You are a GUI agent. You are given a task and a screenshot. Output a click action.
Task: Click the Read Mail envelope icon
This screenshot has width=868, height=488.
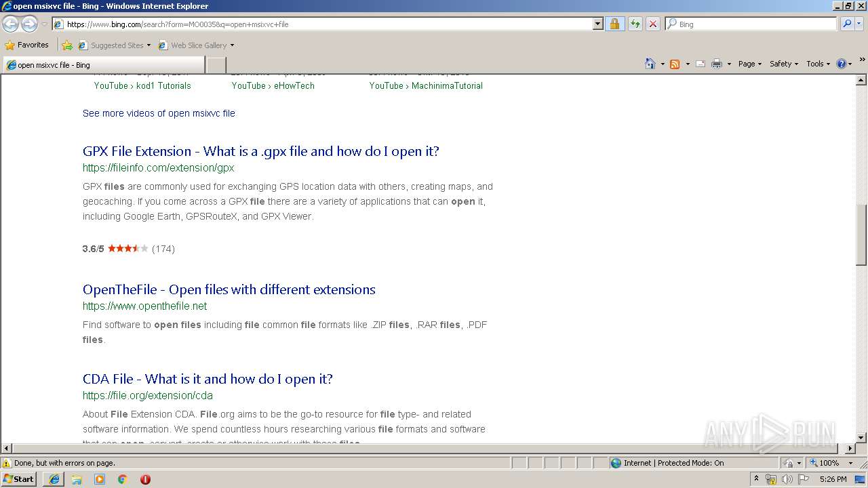pyautogui.click(x=701, y=64)
